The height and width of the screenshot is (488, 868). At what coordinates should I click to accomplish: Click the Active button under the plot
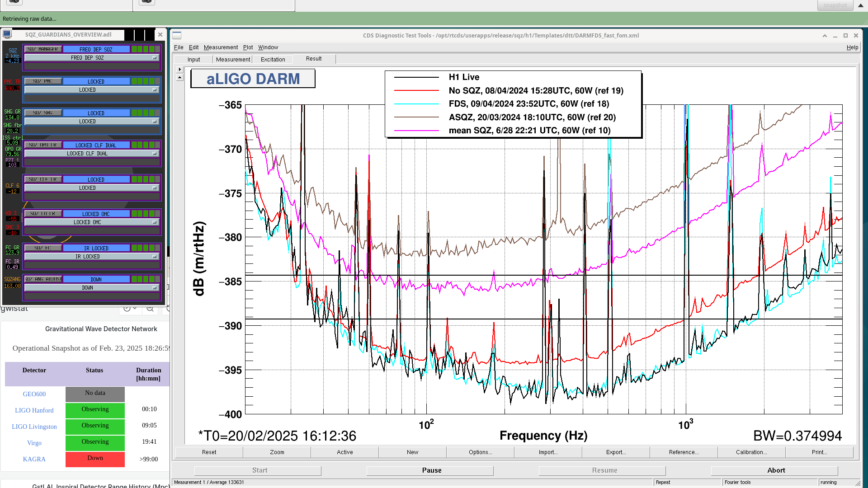(x=344, y=452)
